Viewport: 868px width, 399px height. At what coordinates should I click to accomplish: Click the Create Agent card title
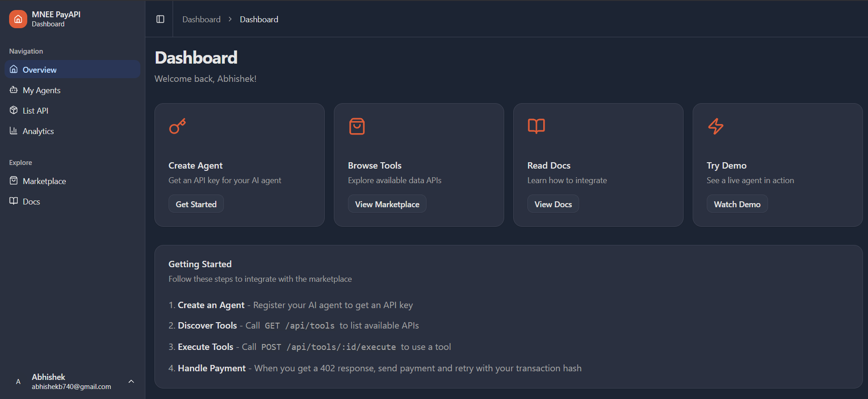coord(195,165)
